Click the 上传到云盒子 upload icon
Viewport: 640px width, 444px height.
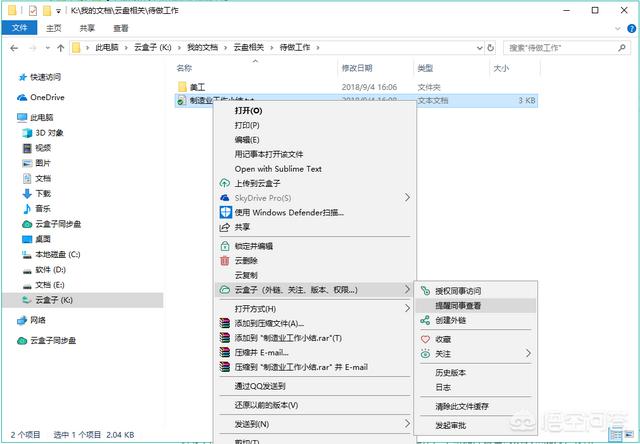[224, 183]
